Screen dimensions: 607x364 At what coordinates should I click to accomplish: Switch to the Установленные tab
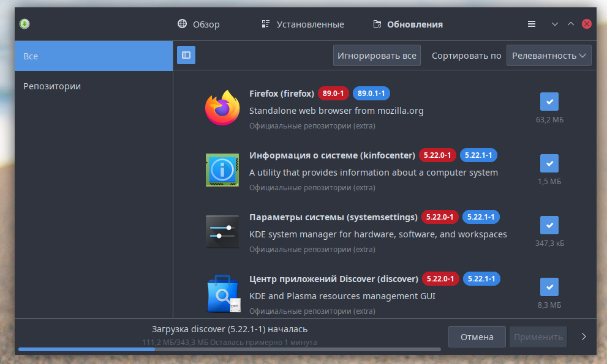303,24
